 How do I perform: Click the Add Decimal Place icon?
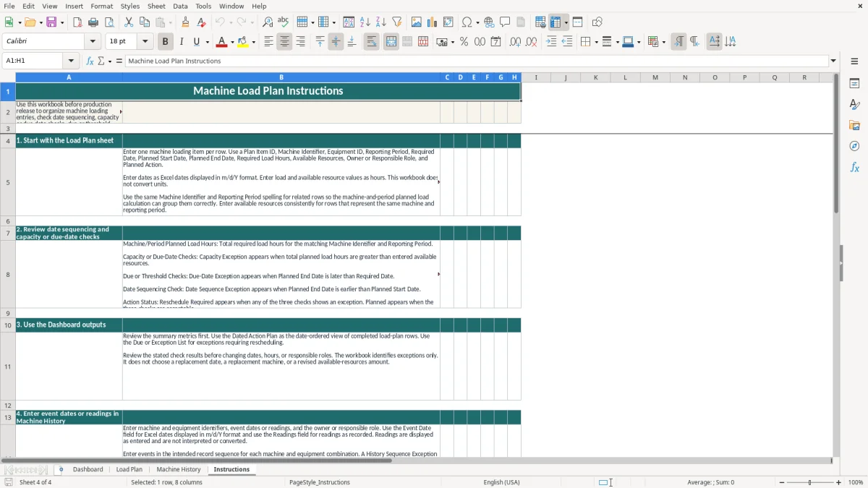(515, 42)
